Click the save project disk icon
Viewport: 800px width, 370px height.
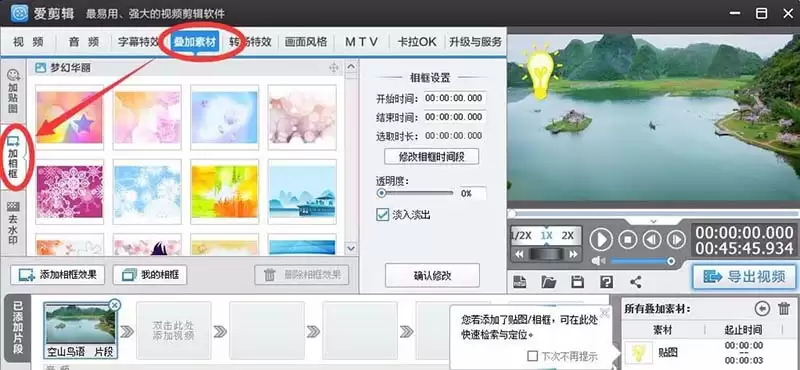[577, 282]
